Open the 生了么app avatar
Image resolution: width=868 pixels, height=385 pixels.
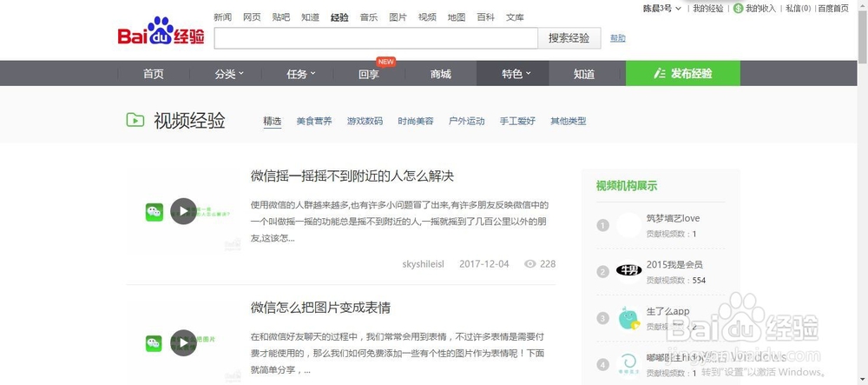(628, 318)
